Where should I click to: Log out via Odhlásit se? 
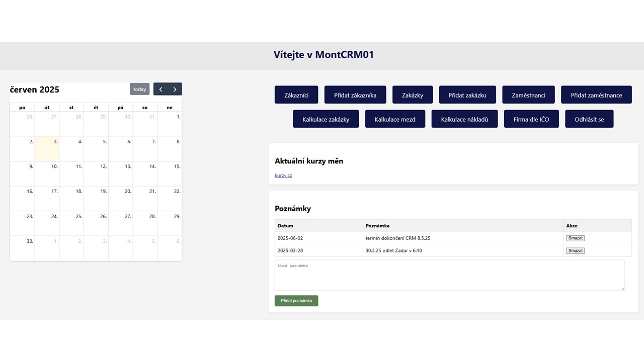point(589,119)
